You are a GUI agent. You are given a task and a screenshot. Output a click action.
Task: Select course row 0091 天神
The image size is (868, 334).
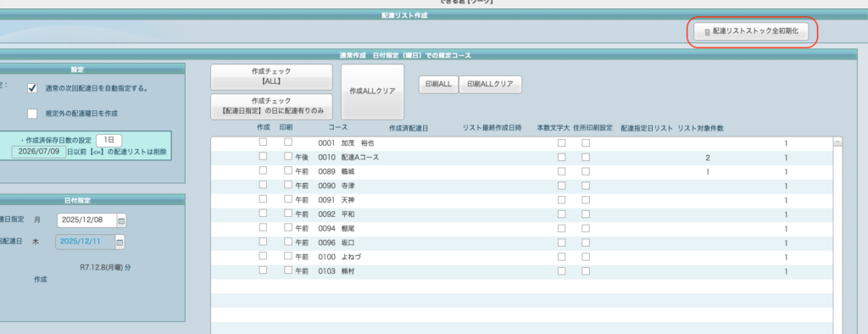(521, 201)
